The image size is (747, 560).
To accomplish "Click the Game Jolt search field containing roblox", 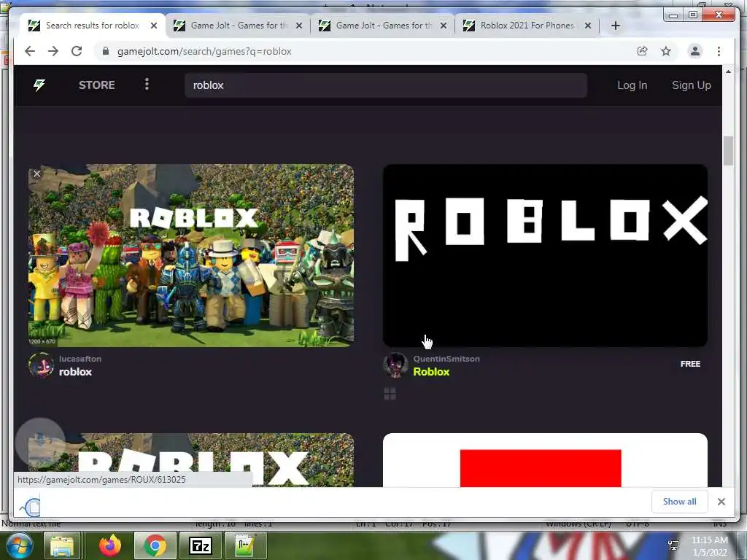I will point(386,85).
